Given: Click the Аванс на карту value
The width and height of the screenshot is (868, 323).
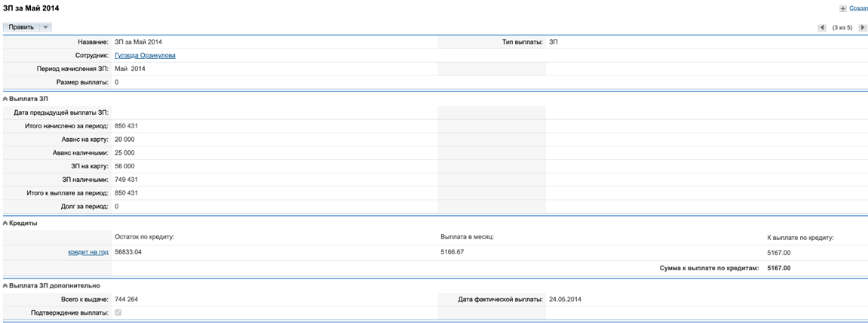Looking at the screenshot, I should [124, 140].
